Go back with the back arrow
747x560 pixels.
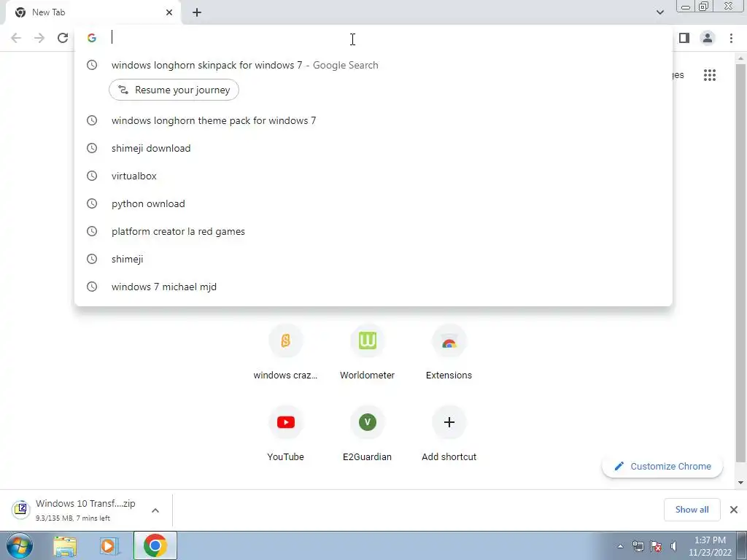click(x=16, y=38)
